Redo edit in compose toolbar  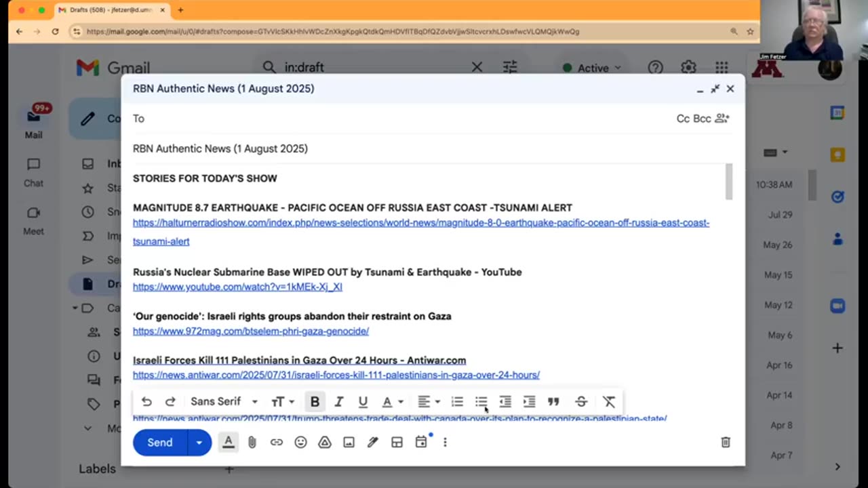pos(170,402)
